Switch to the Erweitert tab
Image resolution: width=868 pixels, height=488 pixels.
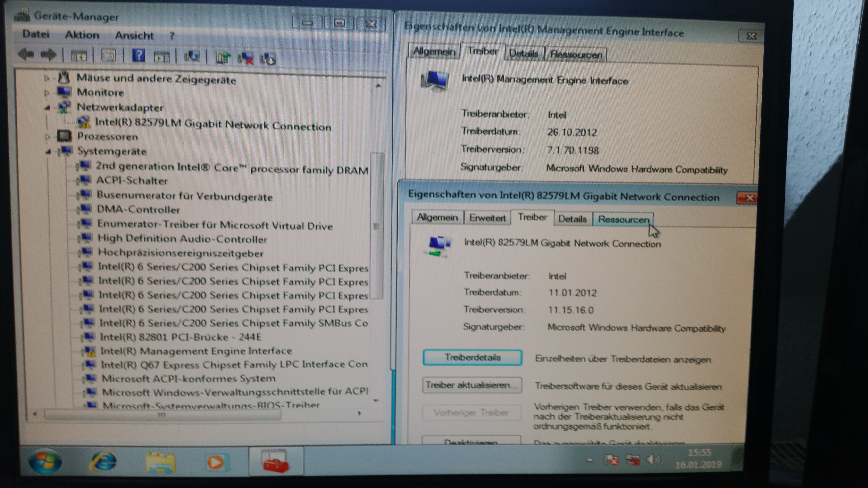pos(487,218)
